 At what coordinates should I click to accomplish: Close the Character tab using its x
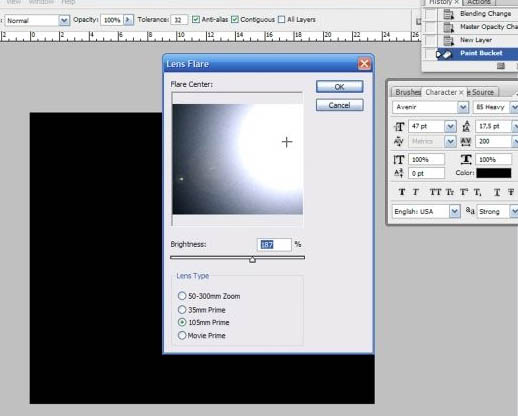(x=461, y=92)
